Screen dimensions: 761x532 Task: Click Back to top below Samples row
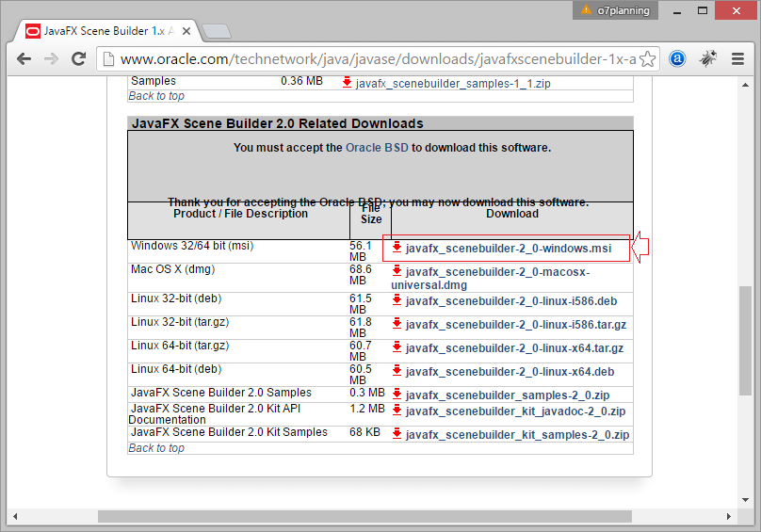156,96
